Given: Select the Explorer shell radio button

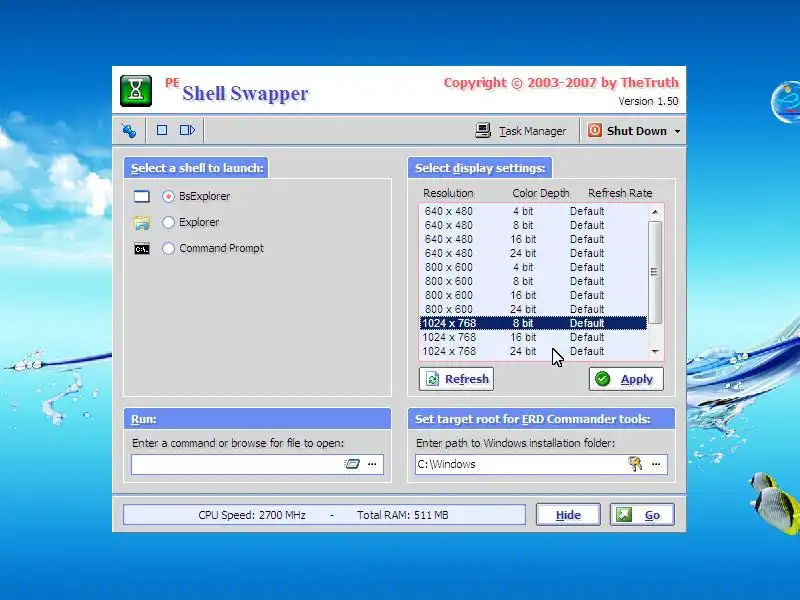Looking at the screenshot, I should [168, 222].
